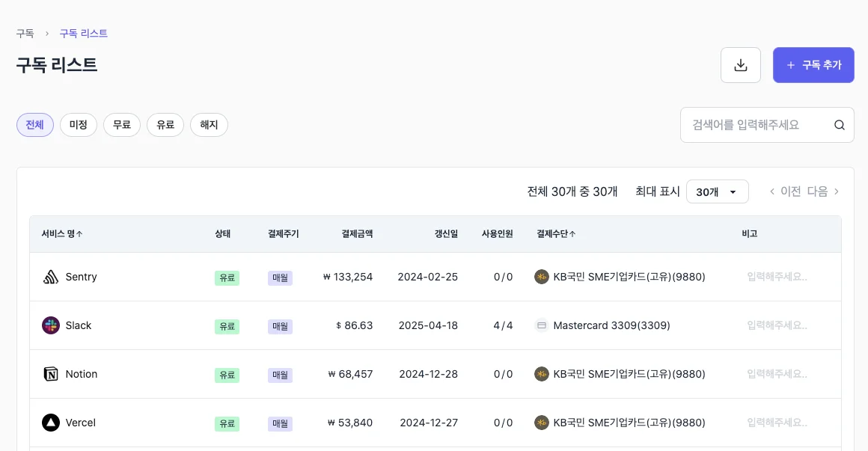Open 구독 from the breadcrumb
Screen dimensions: 868x451
(x=24, y=33)
